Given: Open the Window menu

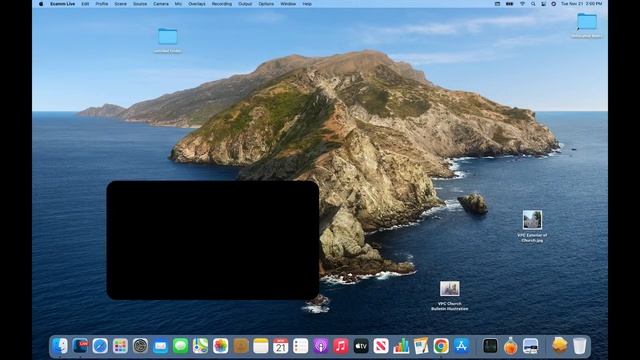Looking at the screenshot, I should pos(288,4).
